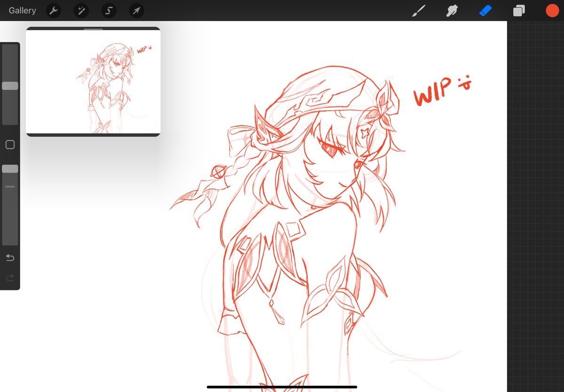Activate the Transform arrow tool
564x392 pixels.
(136, 10)
